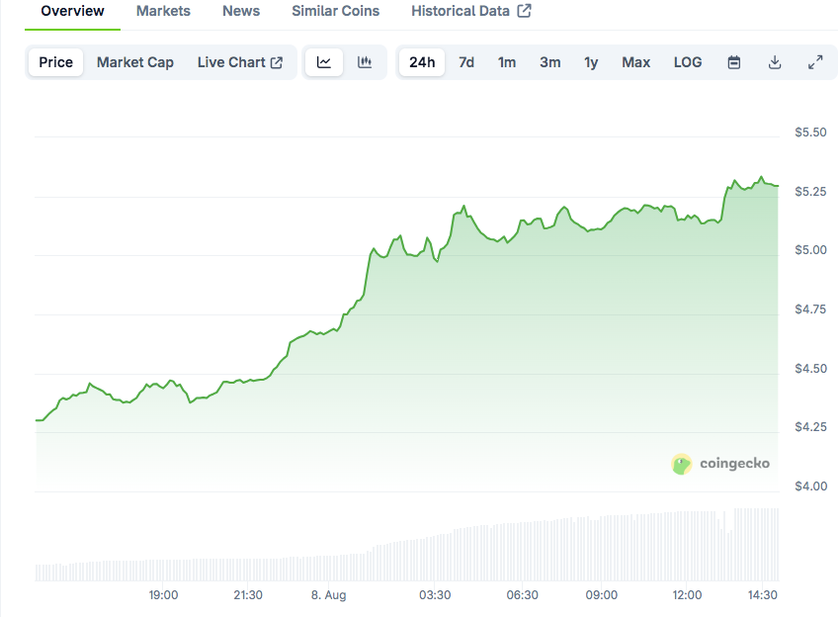Open Historical Data external link
The image size is (840, 617).
[470, 11]
